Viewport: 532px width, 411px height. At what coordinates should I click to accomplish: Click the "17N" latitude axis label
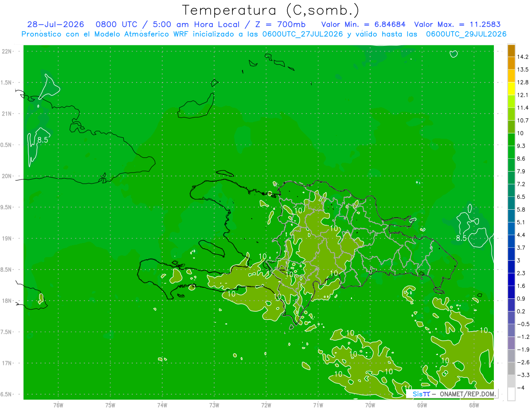point(6,363)
